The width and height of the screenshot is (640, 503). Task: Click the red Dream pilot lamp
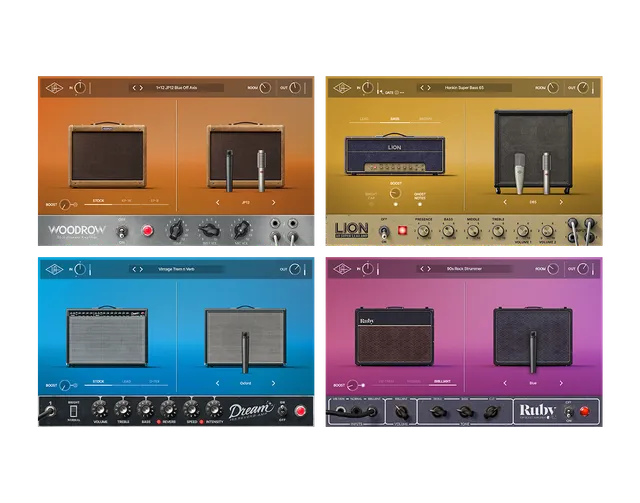click(300, 411)
